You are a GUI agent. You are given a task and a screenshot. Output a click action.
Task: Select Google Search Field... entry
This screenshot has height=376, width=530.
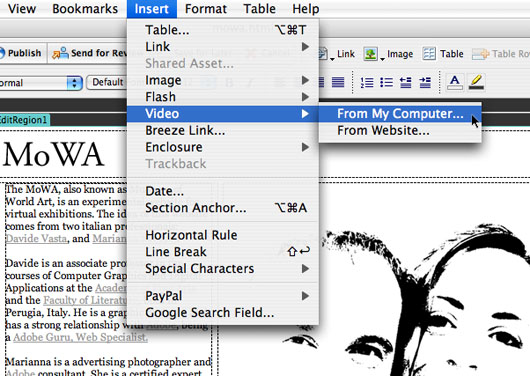click(223, 312)
